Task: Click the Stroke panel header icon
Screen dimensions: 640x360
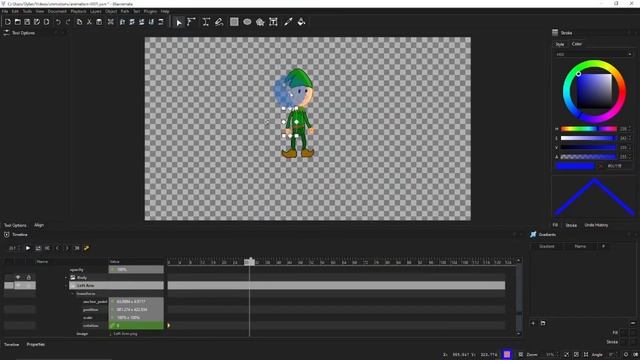Action: 555,33
